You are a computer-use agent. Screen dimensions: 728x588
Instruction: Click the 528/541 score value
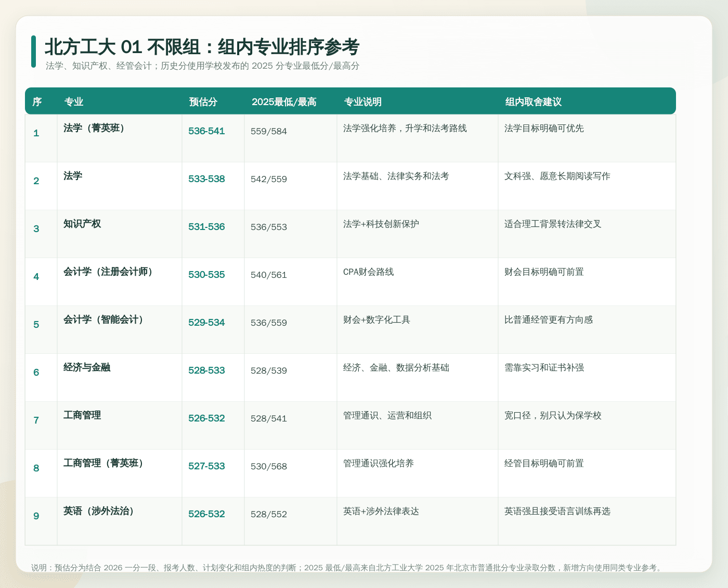point(269,418)
